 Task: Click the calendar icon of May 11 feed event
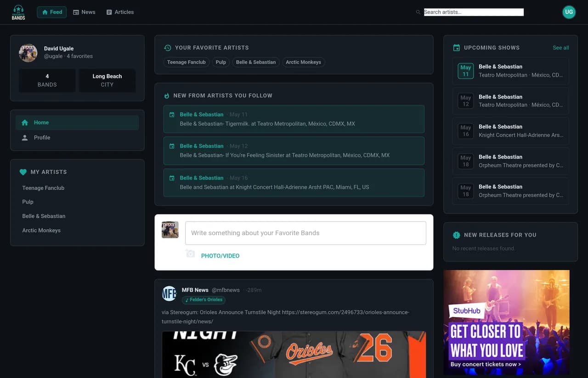[x=172, y=114]
